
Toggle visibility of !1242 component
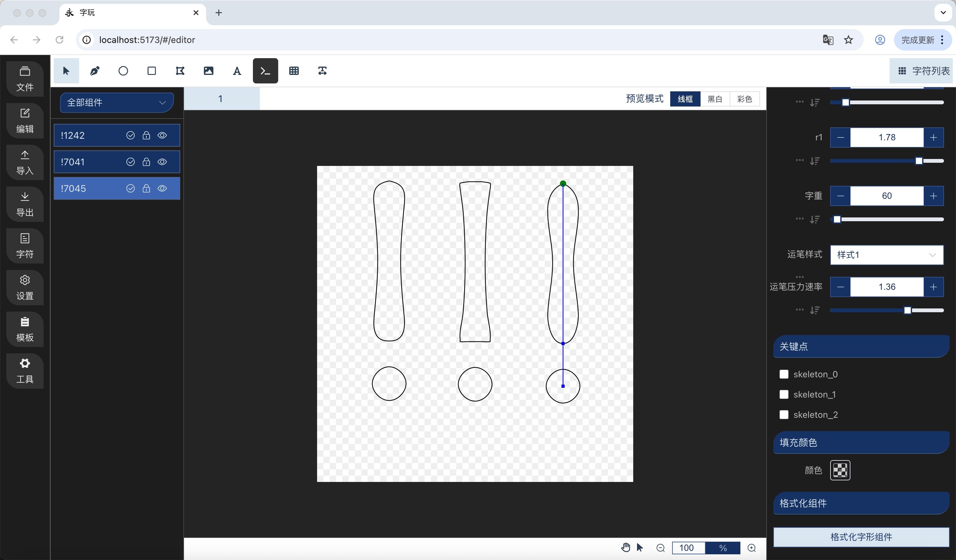click(x=162, y=135)
